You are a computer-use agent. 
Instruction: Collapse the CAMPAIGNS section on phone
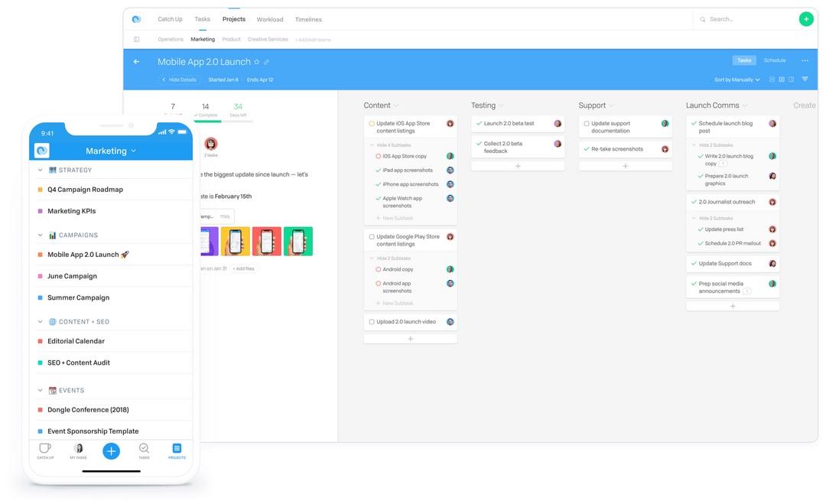click(x=41, y=235)
